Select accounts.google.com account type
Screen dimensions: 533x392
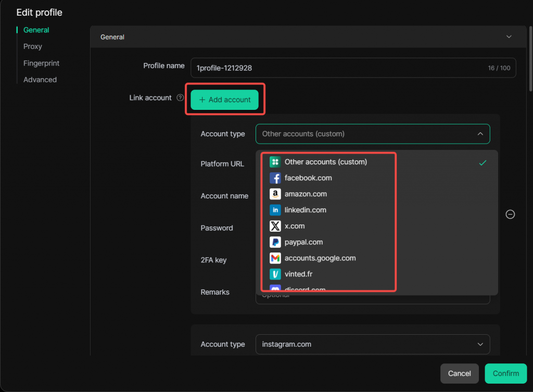(x=320, y=258)
